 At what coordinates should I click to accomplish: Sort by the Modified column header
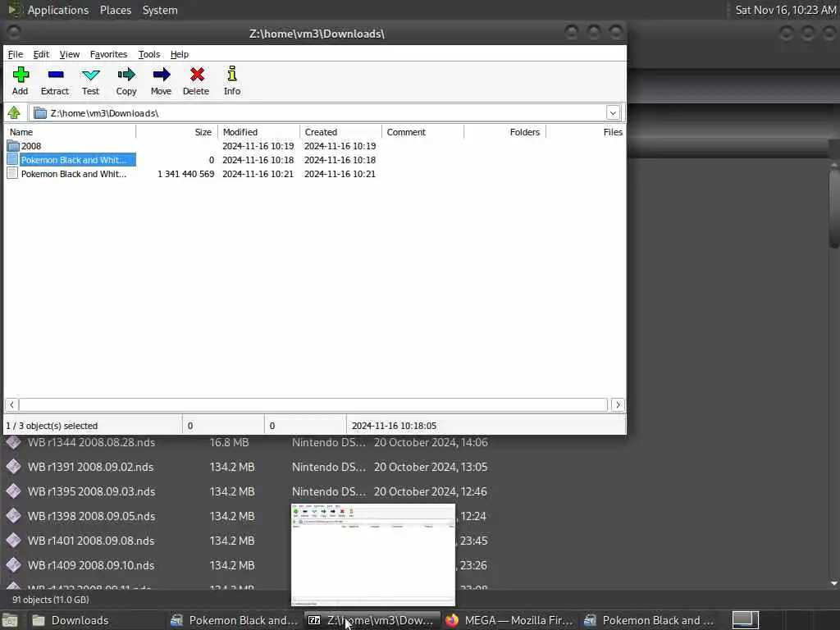click(x=258, y=132)
